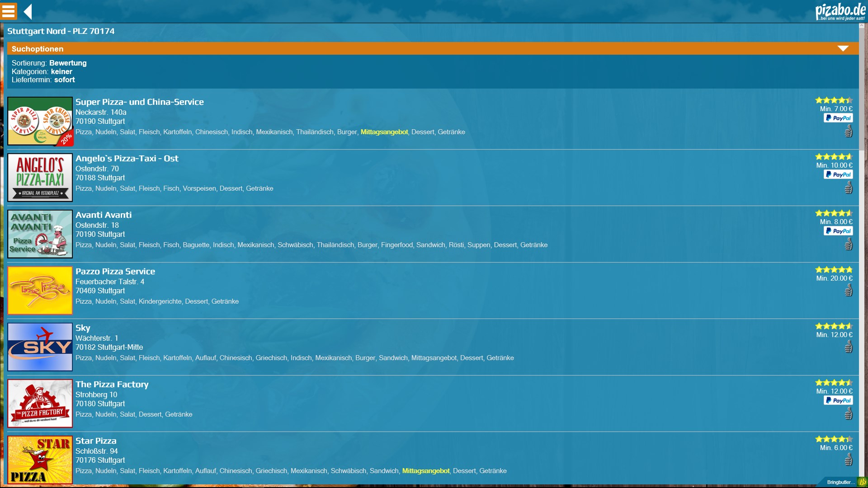Click PayPal badge for Angelo's Pizza-Taxi
Image resolution: width=868 pixels, height=488 pixels.
click(x=838, y=174)
